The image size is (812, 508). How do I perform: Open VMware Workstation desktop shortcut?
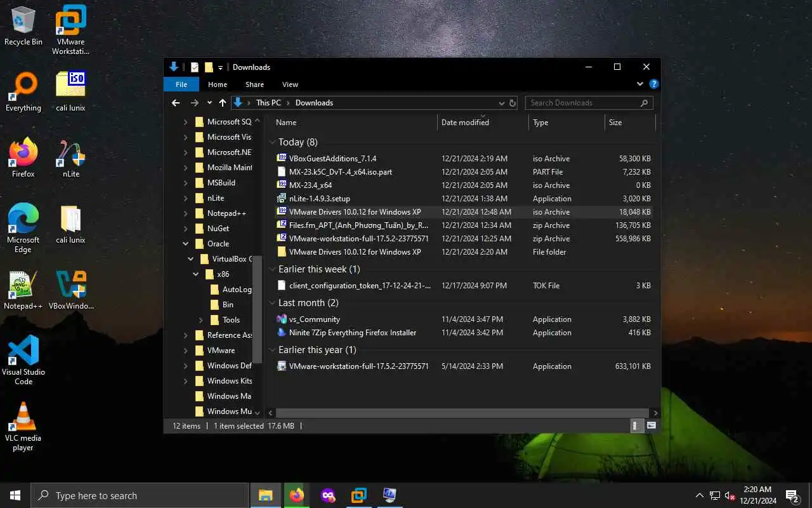click(70, 30)
